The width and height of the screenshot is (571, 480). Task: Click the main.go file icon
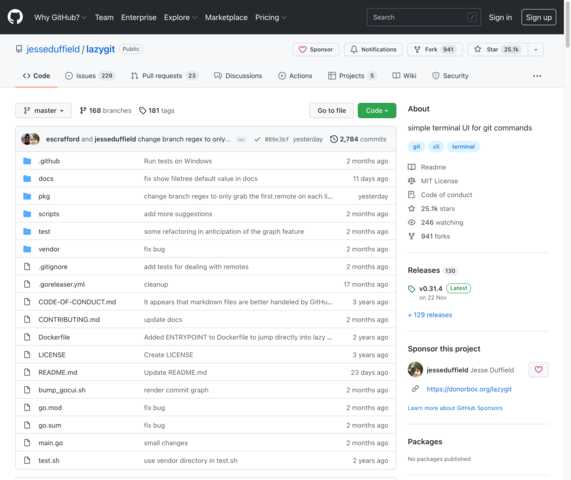[27, 442]
